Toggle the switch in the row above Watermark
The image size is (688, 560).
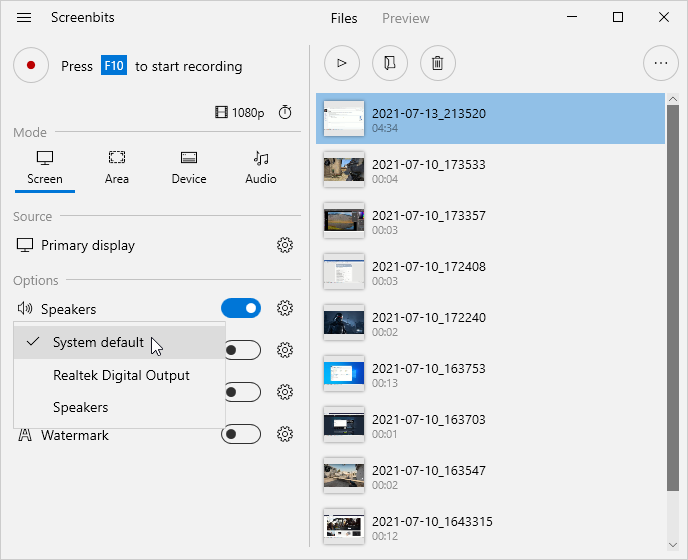click(243, 392)
